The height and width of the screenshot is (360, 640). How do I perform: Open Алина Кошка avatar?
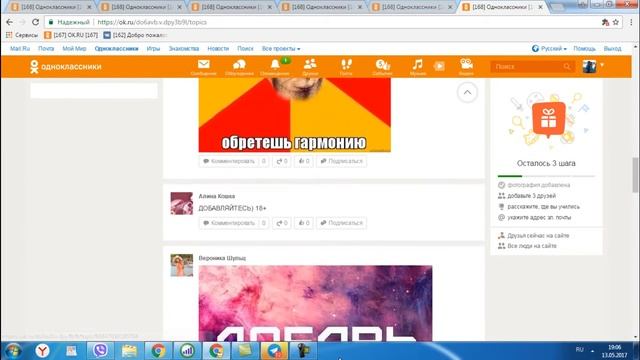point(182,203)
